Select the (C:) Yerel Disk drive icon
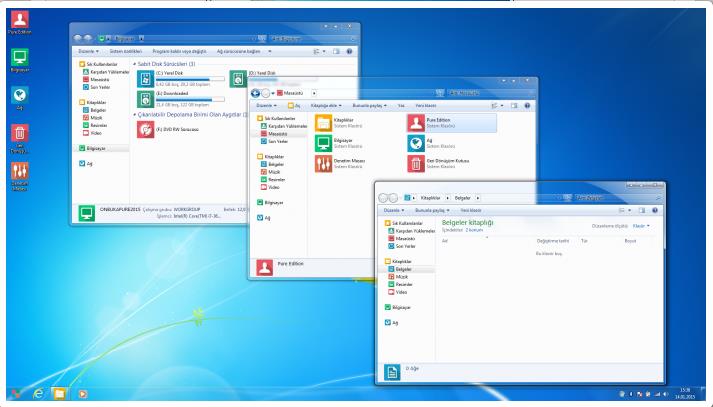The width and height of the screenshot is (713, 407). [146, 79]
